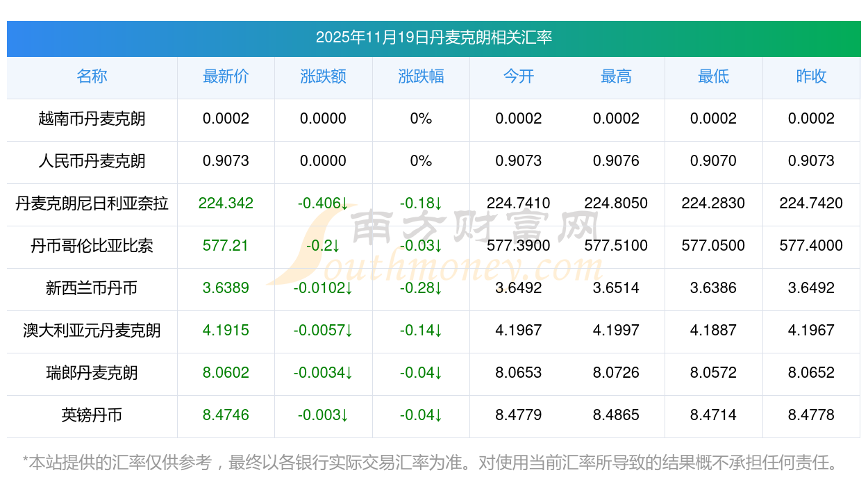This screenshot has width=868, height=484.
Task: Open the 越南币丹麦克朗 row name
Action: [92, 119]
